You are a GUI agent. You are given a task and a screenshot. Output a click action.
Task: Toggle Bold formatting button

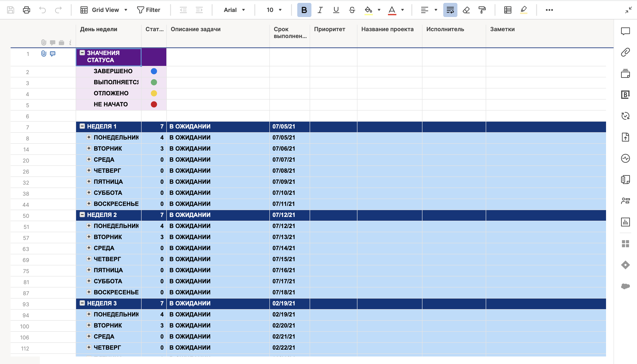[304, 10]
